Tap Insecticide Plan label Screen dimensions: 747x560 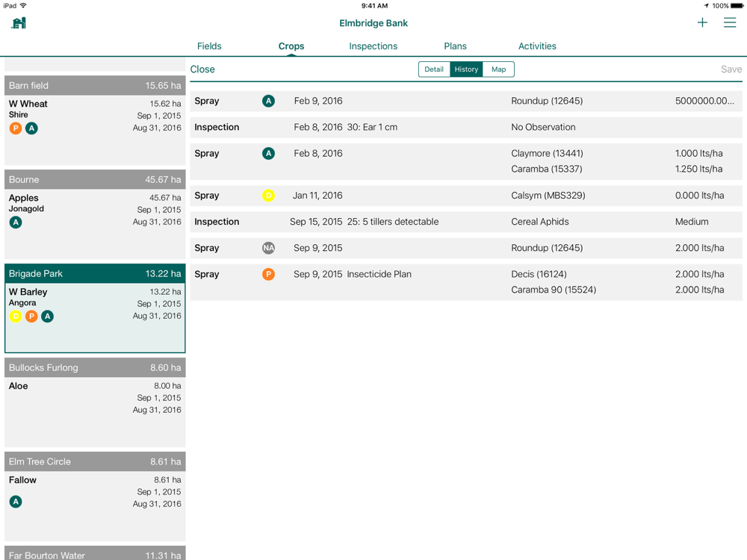pyautogui.click(x=379, y=274)
